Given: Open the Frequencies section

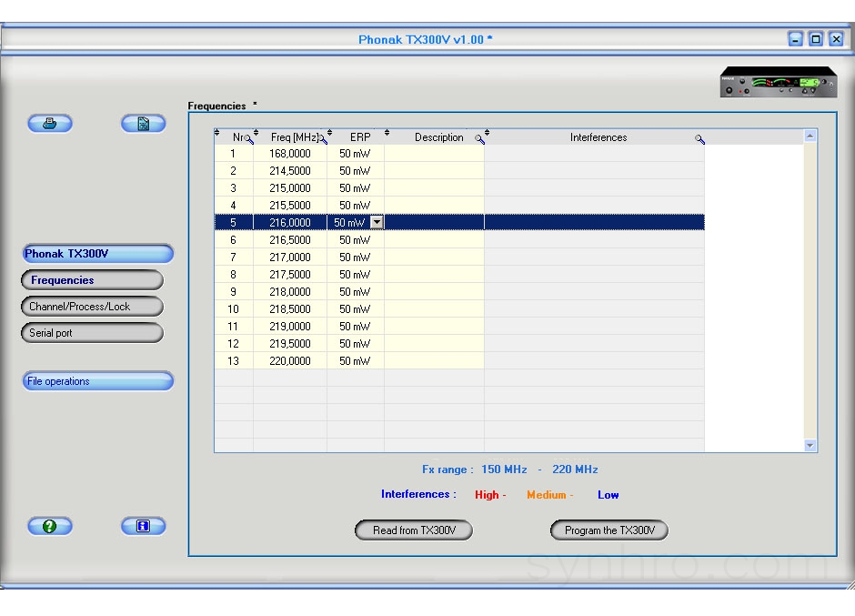Looking at the screenshot, I should coord(92,280).
